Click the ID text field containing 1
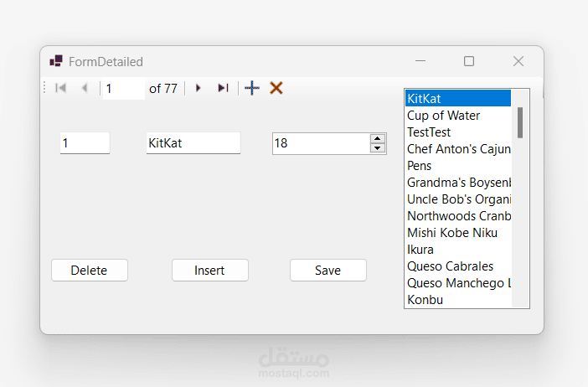Image resolution: width=588 pixels, height=387 pixels. pos(85,143)
